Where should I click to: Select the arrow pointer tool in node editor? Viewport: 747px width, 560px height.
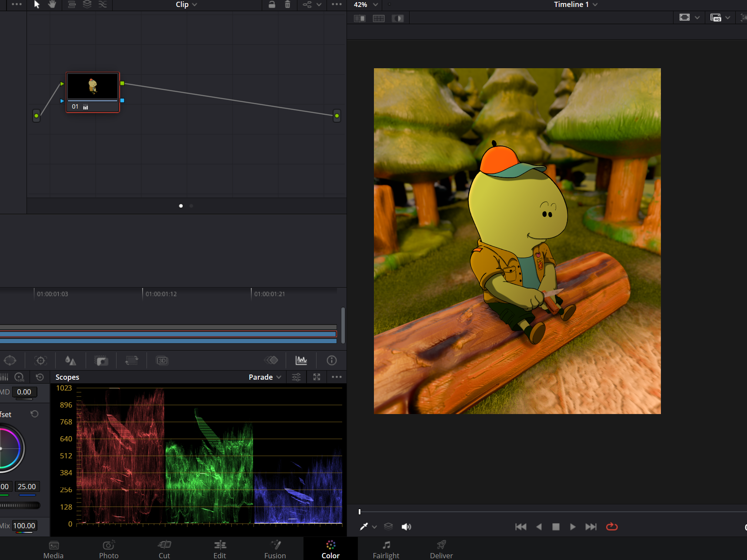[x=37, y=4]
